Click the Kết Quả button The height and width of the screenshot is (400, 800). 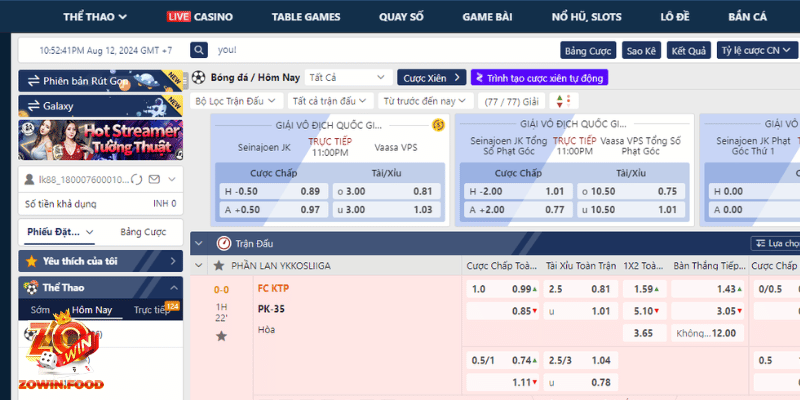[688, 50]
